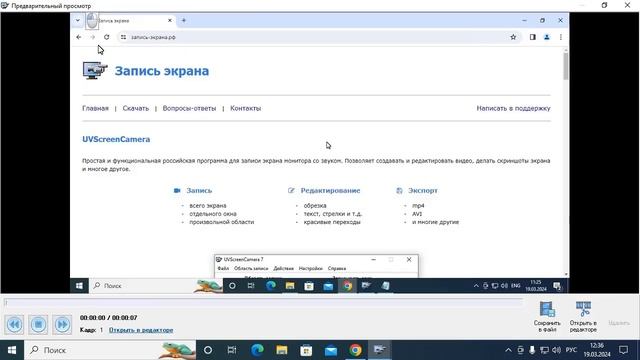Open the notification center on the bottom taskbar
640x360 pixels.
pyautogui.click(x=624, y=350)
